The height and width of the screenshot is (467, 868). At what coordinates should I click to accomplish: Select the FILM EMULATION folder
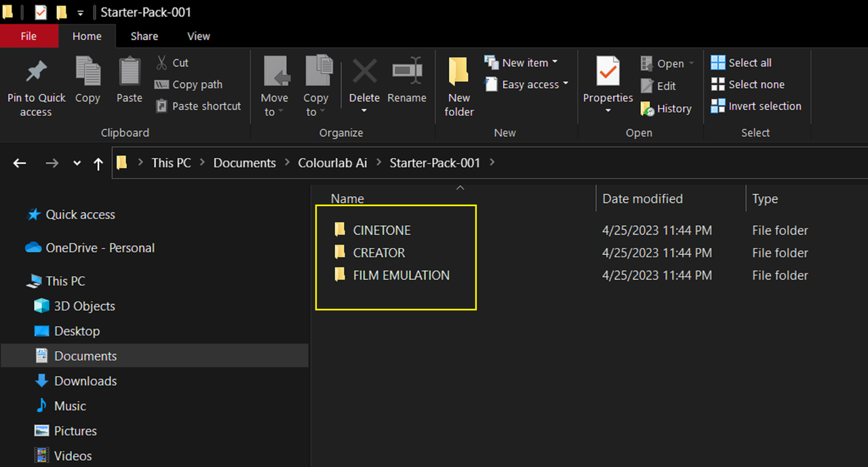coord(401,275)
